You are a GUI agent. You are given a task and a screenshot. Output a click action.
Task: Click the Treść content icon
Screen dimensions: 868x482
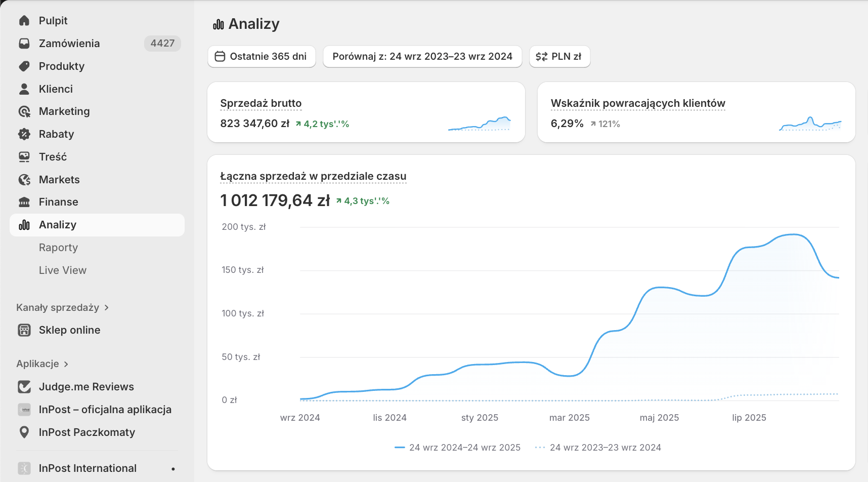pyautogui.click(x=24, y=157)
